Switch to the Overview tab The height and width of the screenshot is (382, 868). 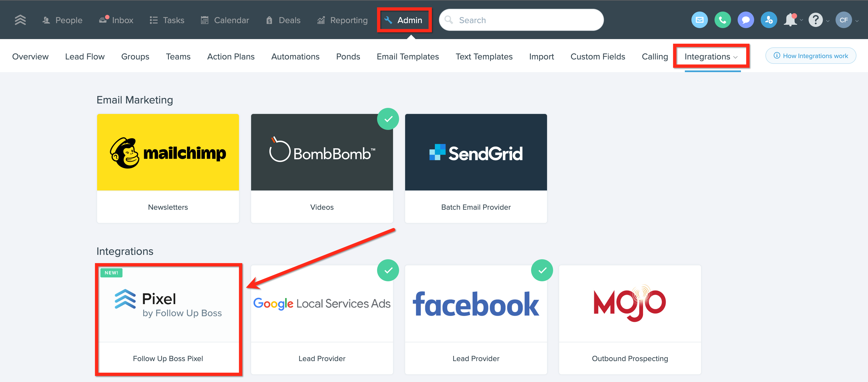coord(30,57)
